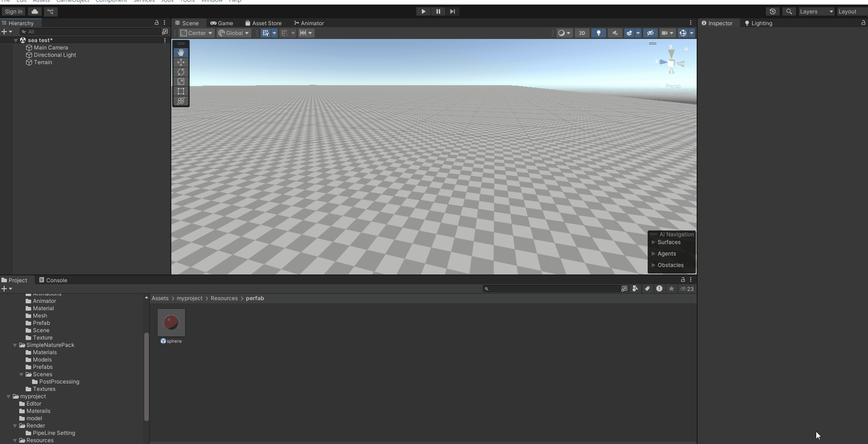Click the Scene view orientation gizmo
The width and height of the screenshot is (868, 444).
point(671,63)
